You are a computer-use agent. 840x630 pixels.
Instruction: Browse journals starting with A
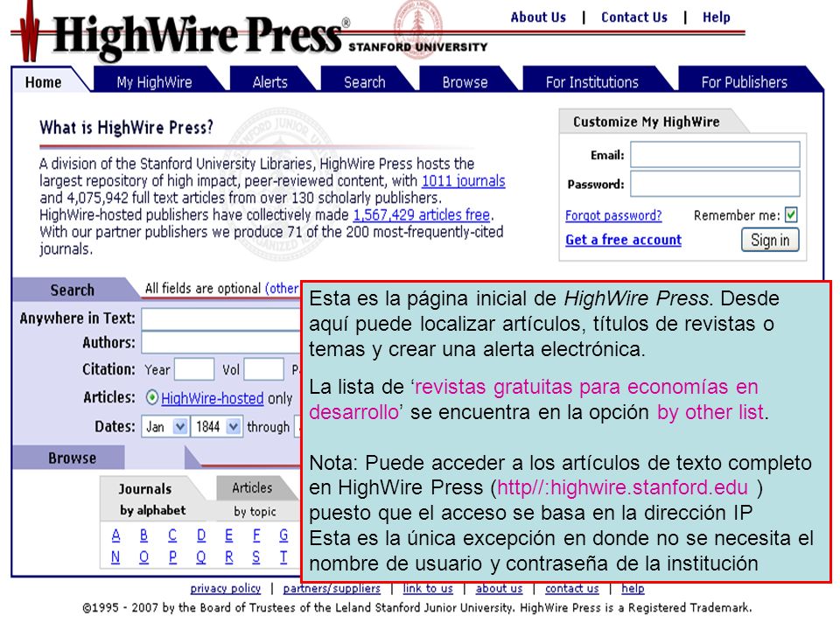coord(115,535)
